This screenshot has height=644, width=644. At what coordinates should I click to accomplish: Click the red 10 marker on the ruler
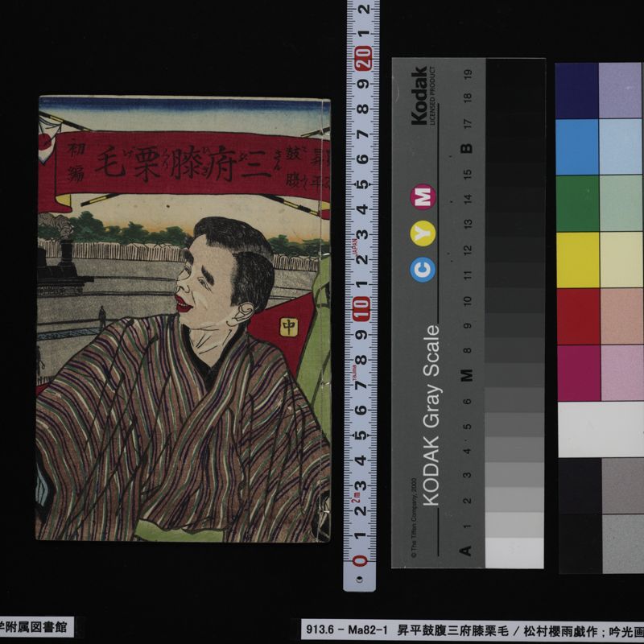[361, 308]
